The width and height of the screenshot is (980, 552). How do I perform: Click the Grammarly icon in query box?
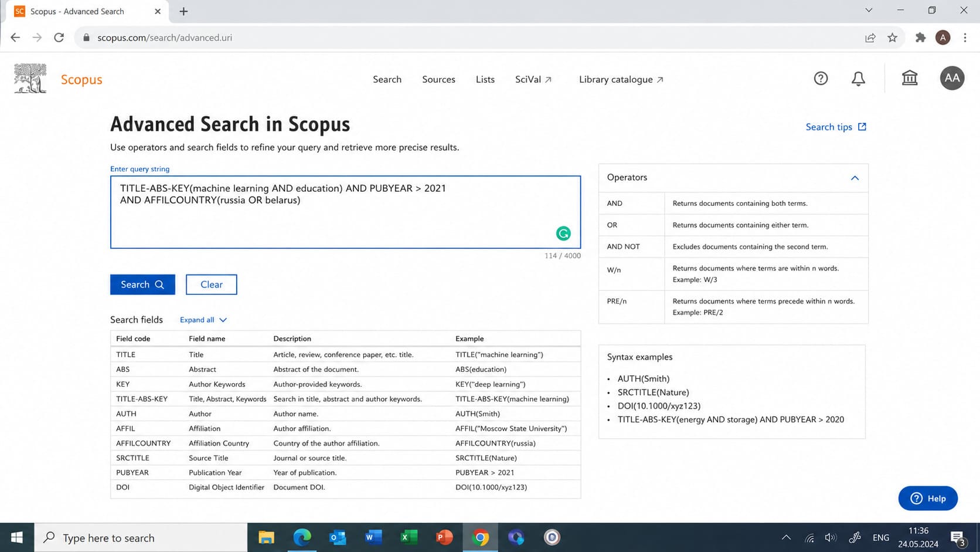point(563,233)
